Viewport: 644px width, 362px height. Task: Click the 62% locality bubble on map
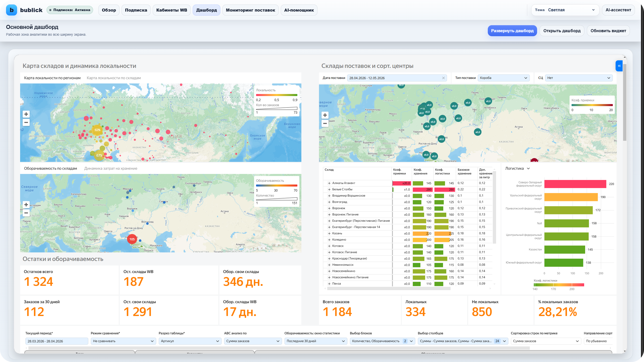coord(97,130)
